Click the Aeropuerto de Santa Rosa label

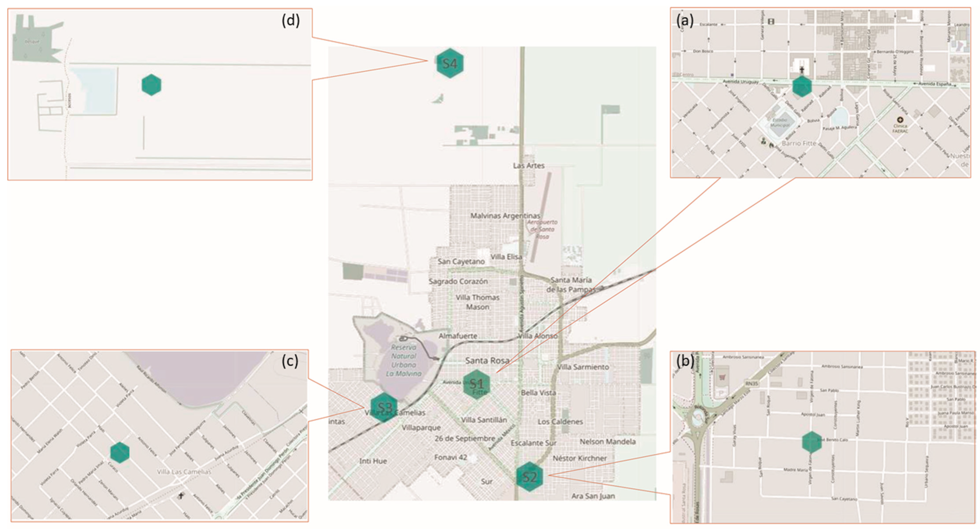(542, 229)
